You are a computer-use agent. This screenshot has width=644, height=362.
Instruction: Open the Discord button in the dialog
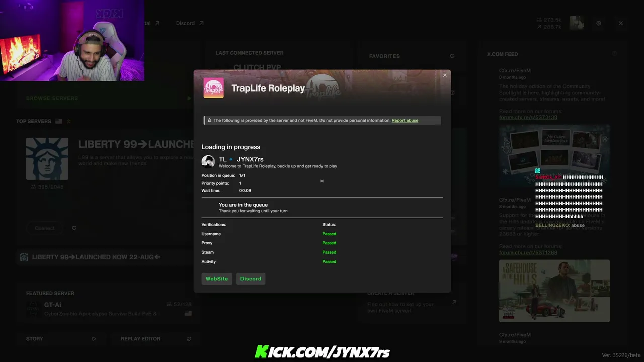click(x=251, y=279)
